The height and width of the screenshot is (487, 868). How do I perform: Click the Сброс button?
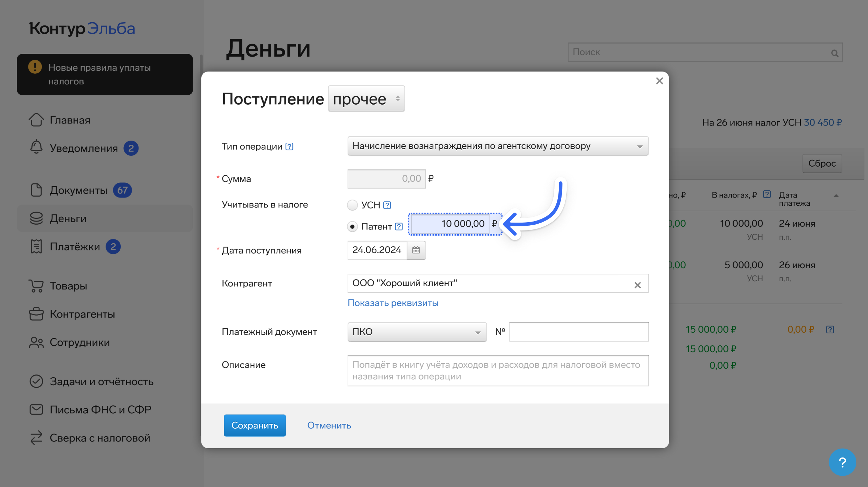click(822, 163)
